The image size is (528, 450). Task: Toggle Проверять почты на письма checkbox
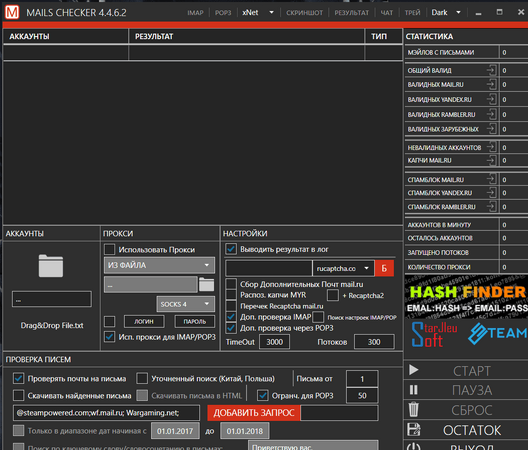(19, 379)
